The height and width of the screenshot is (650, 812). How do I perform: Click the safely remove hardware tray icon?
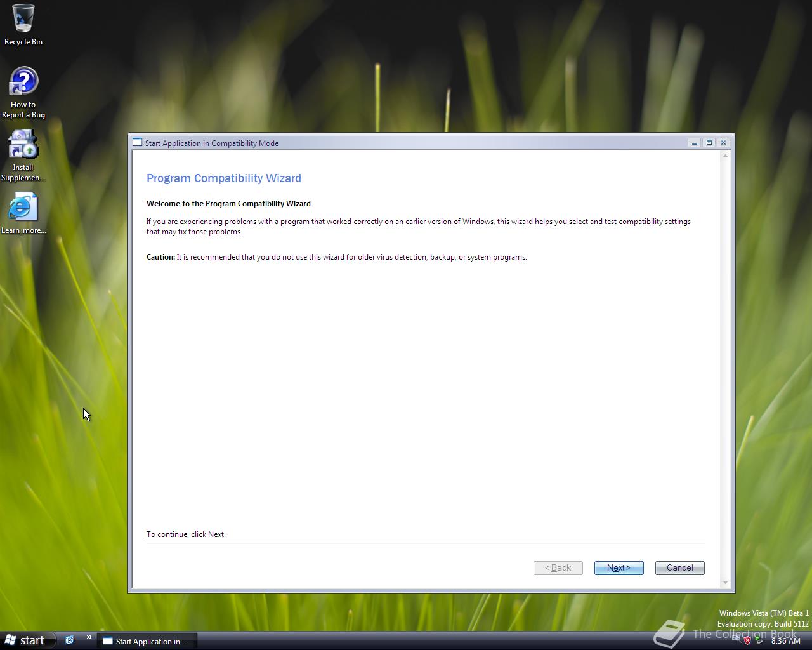coord(759,640)
